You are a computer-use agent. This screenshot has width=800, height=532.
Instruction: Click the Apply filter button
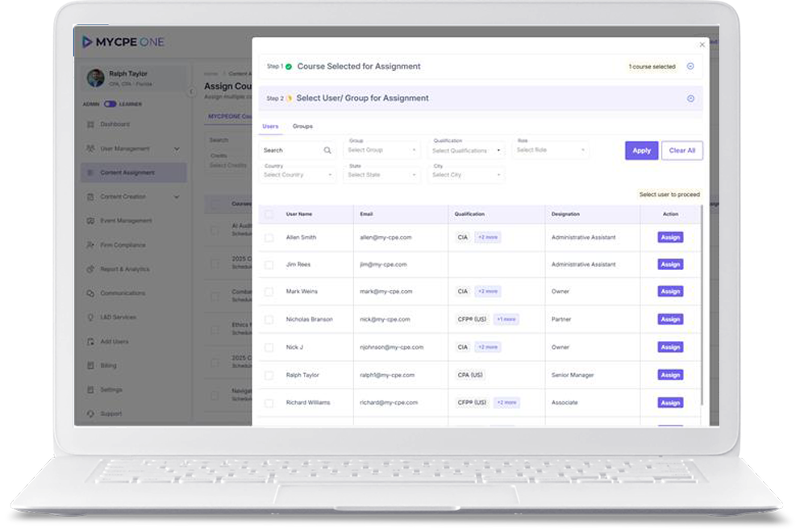click(x=641, y=151)
